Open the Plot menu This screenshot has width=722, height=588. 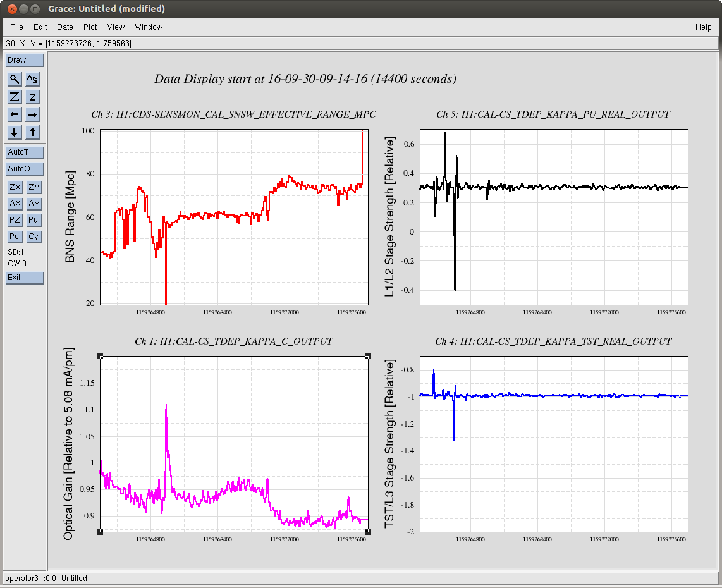tap(90, 27)
